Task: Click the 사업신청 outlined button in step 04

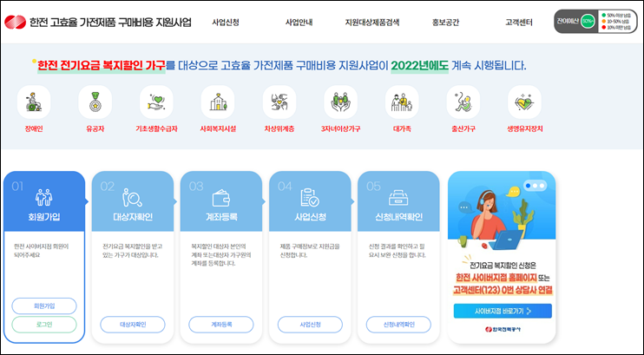Action: tap(310, 325)
